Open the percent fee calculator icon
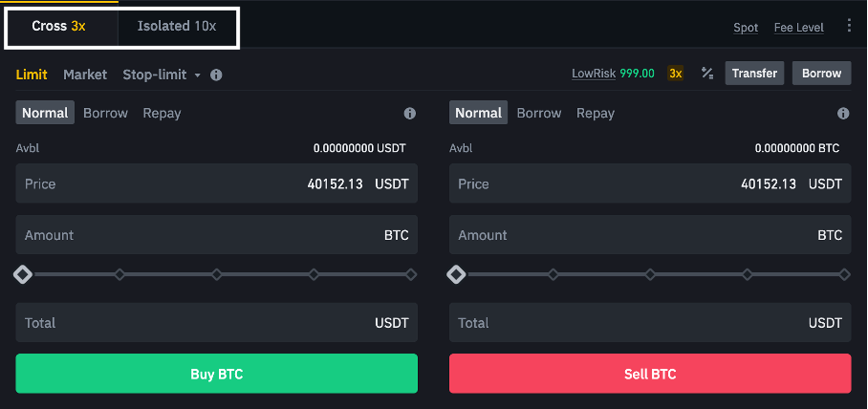The width and height of the screenshot is (868, 409). 706,73
